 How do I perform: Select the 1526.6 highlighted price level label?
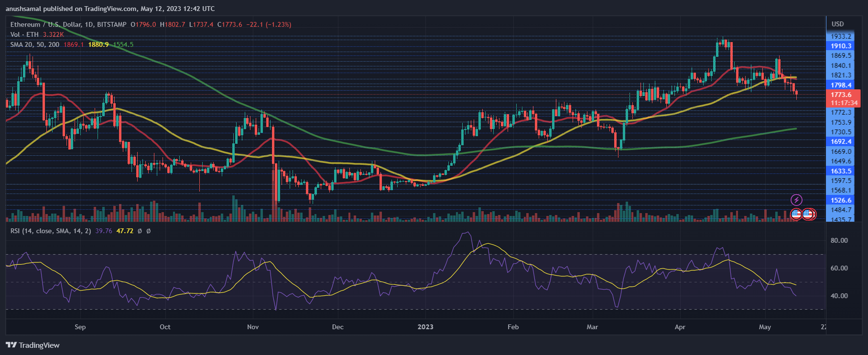click(x=841, y=200)
